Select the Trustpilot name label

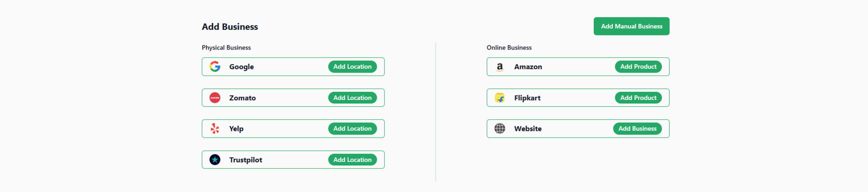point(245,160)
